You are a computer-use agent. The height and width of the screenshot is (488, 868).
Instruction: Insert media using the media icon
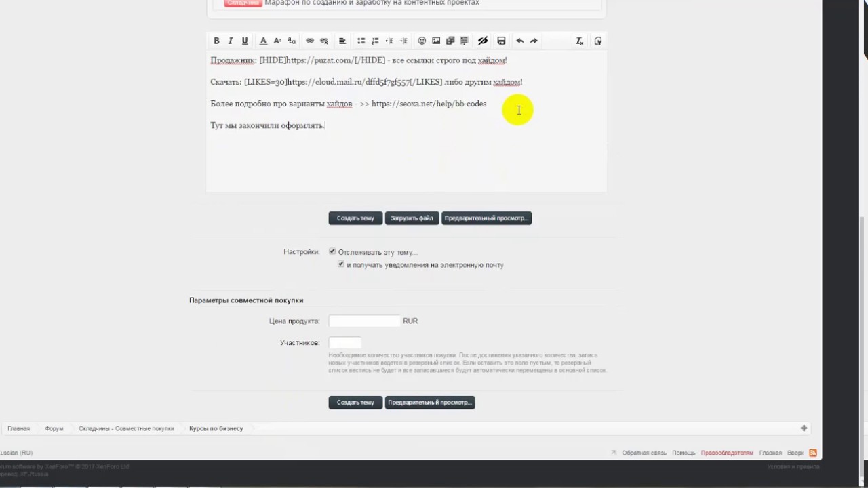(450, 41)
